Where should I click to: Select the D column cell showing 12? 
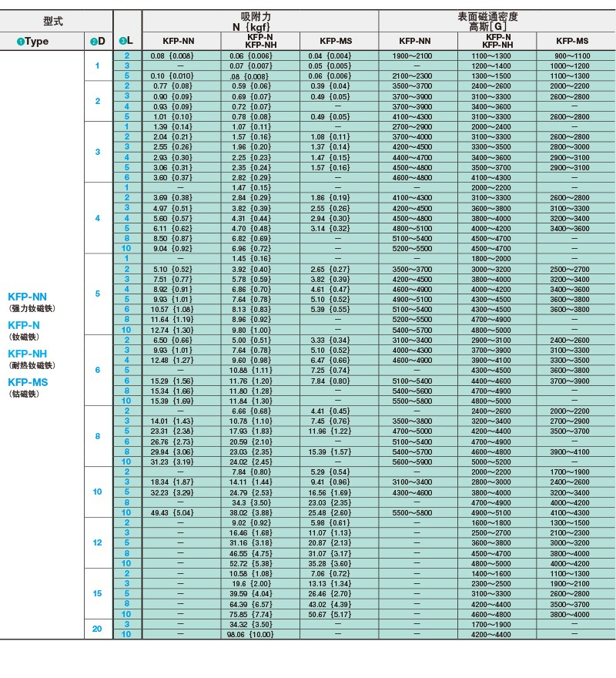[97, 542]
